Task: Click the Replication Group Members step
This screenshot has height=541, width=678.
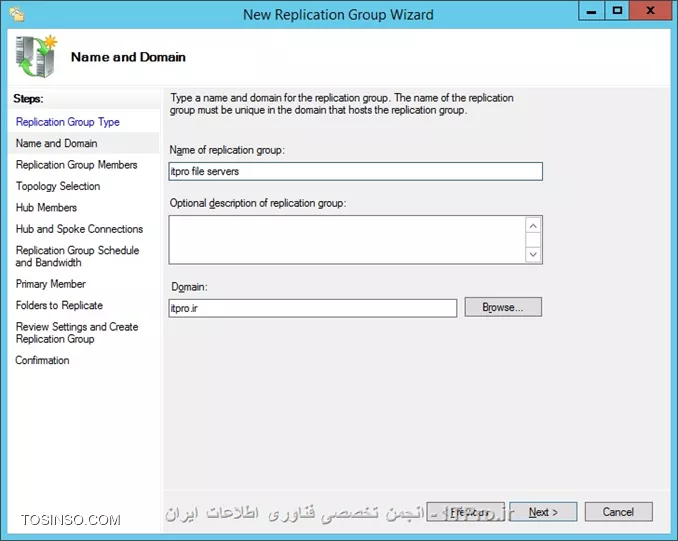Action: pyautogui.click(x=77, y=165)
